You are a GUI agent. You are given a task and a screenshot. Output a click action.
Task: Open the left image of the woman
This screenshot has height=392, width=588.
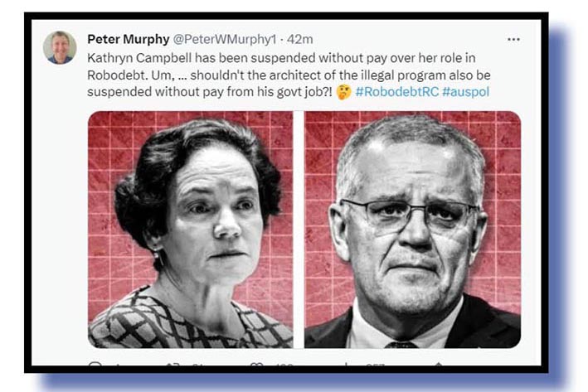click(x=191, y=230)
